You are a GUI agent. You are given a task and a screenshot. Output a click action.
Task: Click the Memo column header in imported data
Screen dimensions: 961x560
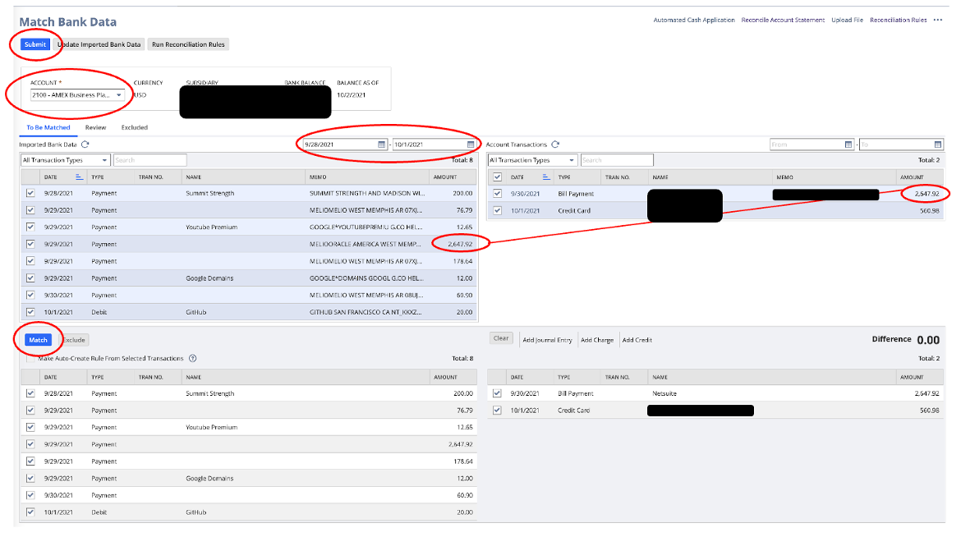(318, 177)
